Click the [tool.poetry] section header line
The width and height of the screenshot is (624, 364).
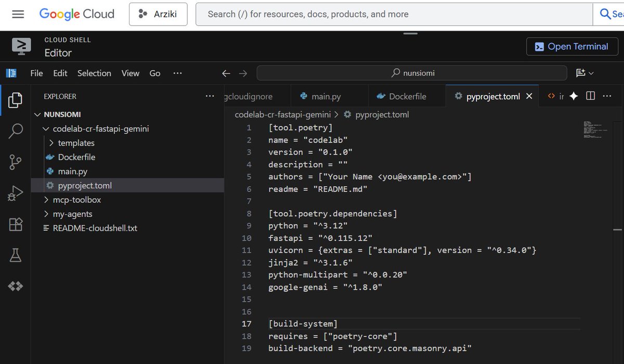pyautogui.click(x=300, y=127)
